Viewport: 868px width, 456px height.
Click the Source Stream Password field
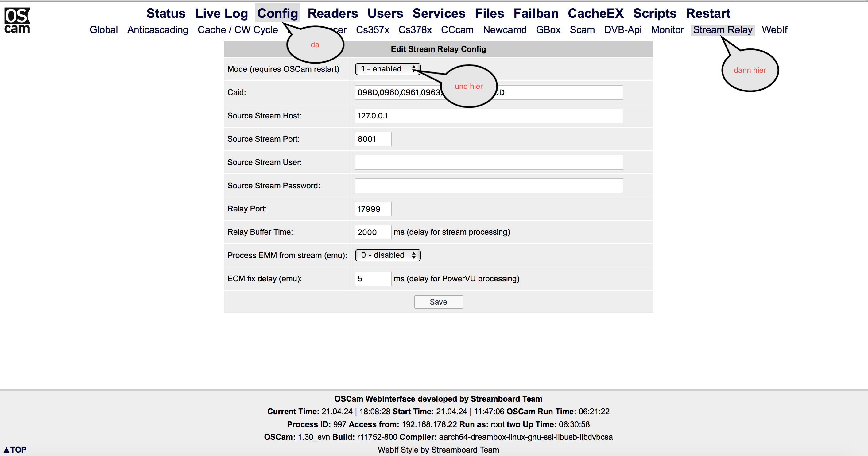point(489,186)
